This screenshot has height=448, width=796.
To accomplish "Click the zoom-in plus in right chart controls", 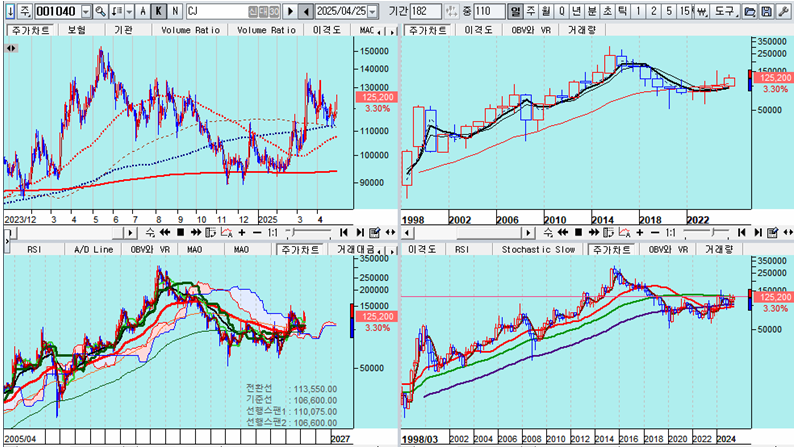I will [x=640, y=233].
